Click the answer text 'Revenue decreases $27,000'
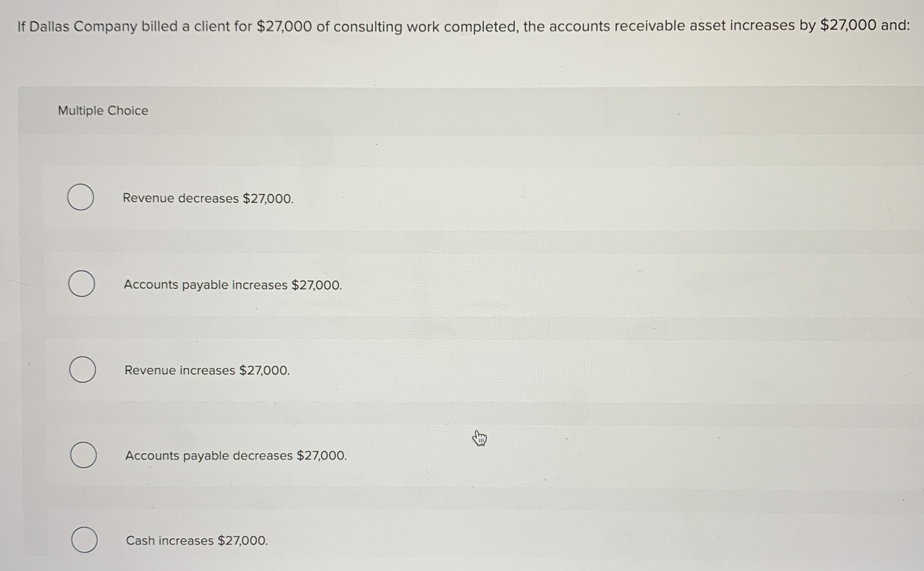924x571 pixels. pos(208,198)
